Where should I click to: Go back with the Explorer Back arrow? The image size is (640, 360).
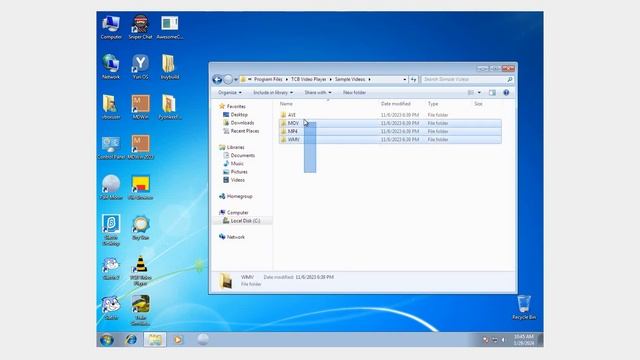218,80
